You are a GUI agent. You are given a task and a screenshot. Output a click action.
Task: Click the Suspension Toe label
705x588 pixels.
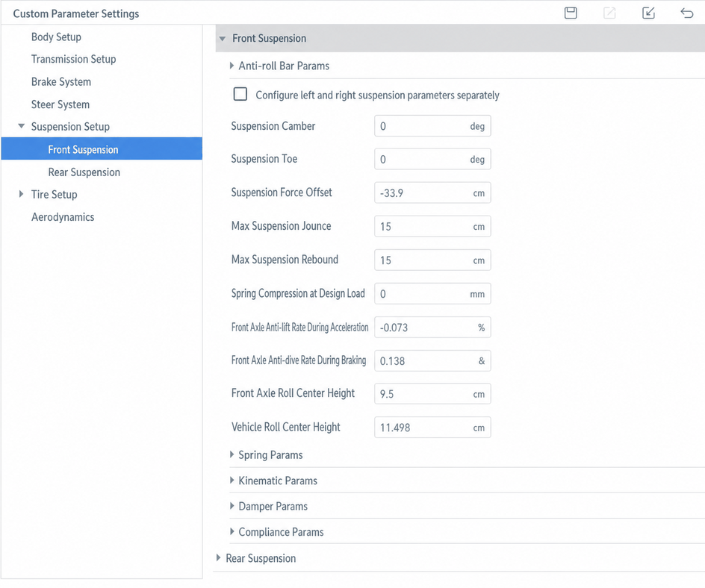pyautogui.click(x=264, y=159)
